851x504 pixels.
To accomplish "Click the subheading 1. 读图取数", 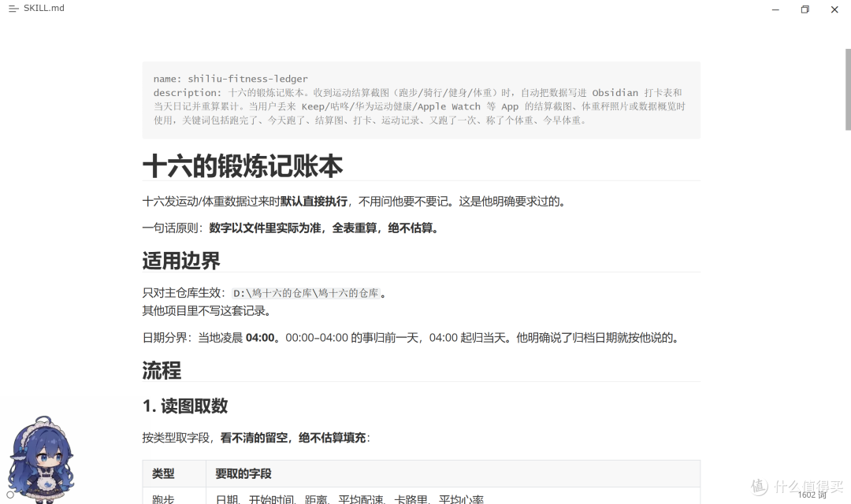I will (x=185, y=406).
